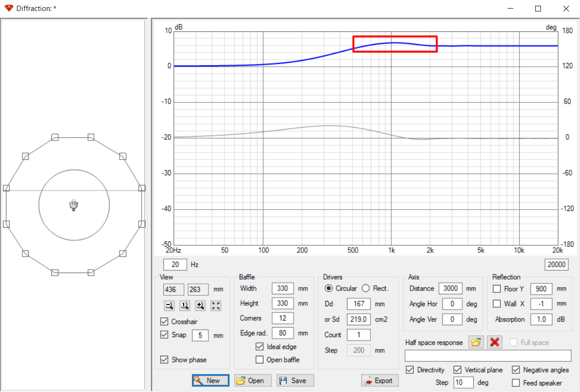Reset baffle view zoom to 1:1

184,306
